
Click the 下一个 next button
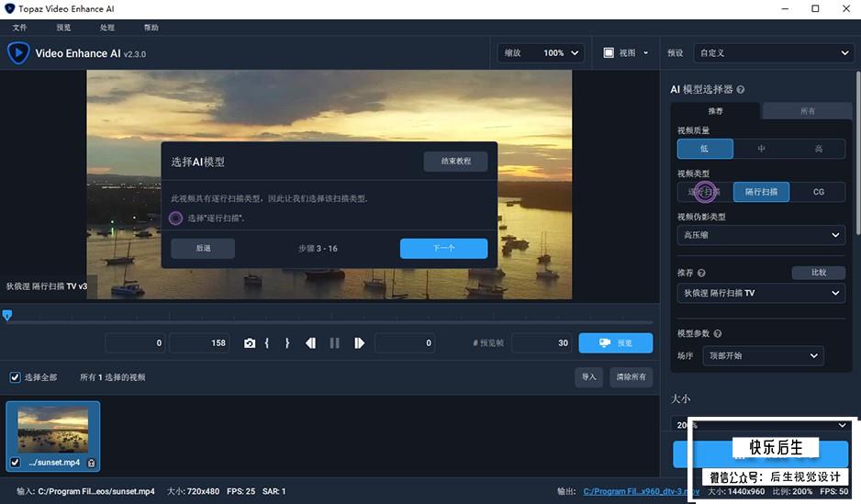tap(443, 248)
